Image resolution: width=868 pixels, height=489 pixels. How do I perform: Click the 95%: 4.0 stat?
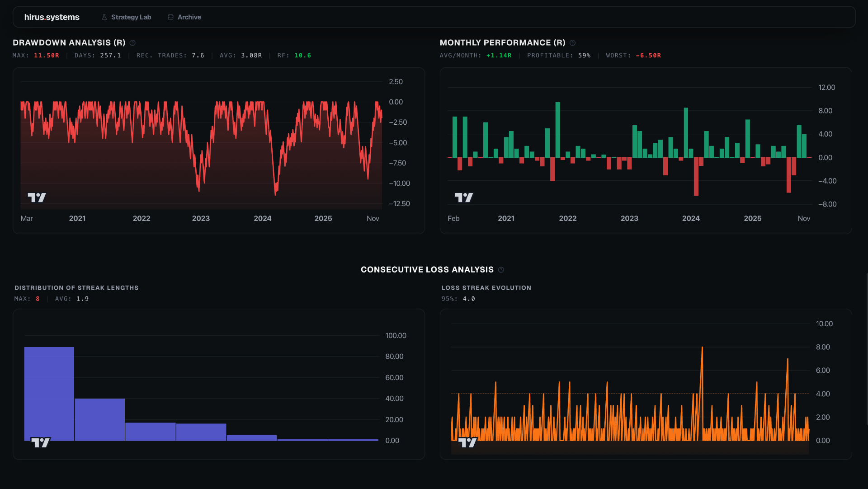pos(458,299)
